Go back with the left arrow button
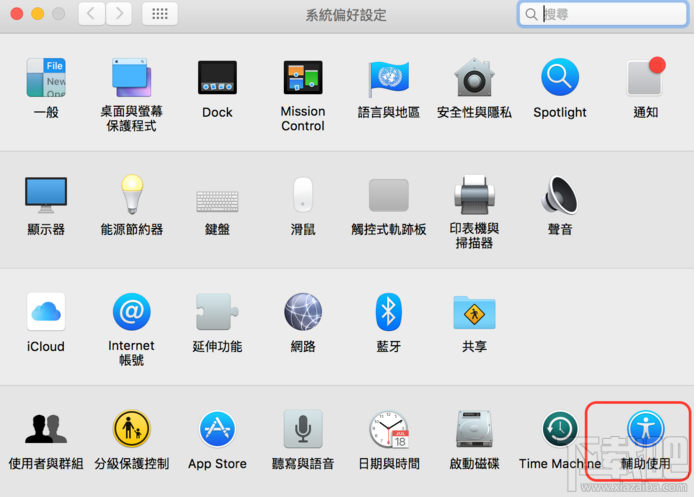Viewport: 696px width, 497px height. (x=91, y=14)
